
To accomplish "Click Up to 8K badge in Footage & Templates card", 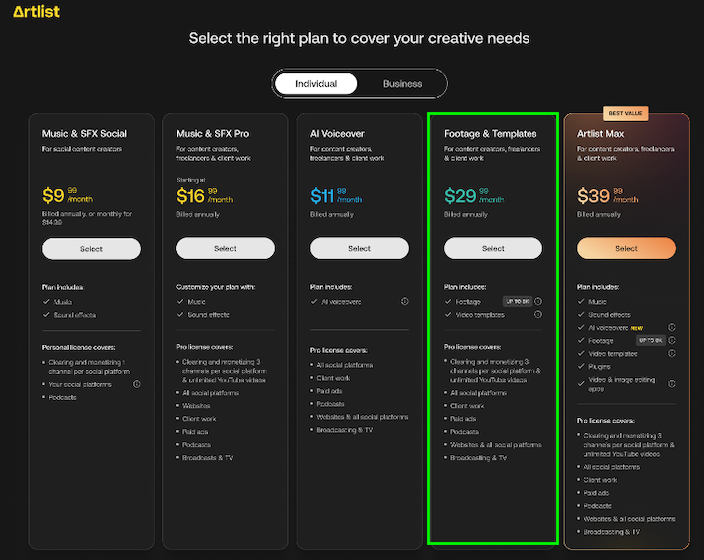I will point(517,302).
